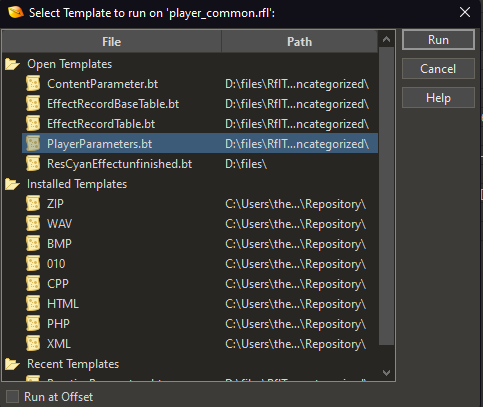This screenshot has height=407, width=483.
Task: Open Help for this dialog
Action: [x=438, y=98]
